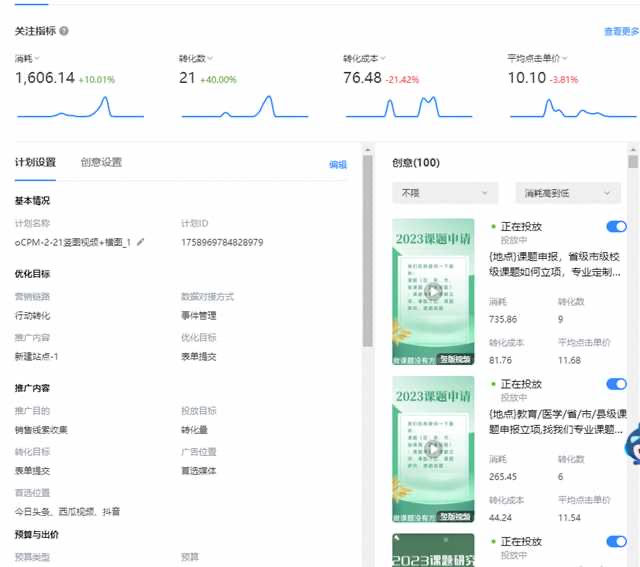Toggle off the first creative with 735.86 spend

coord(616,227)
